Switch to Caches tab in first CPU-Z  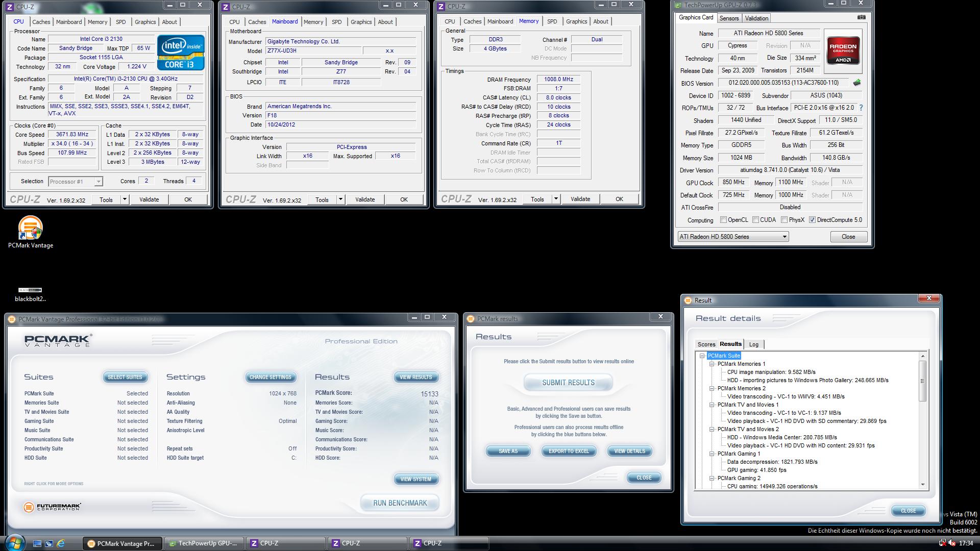(x=41, y=22)
